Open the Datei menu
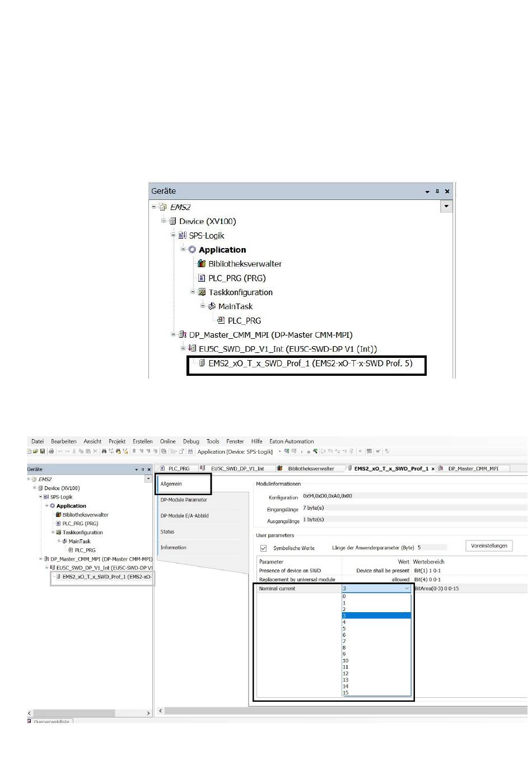Screen dimensions: 532x783 click(38, 441)
